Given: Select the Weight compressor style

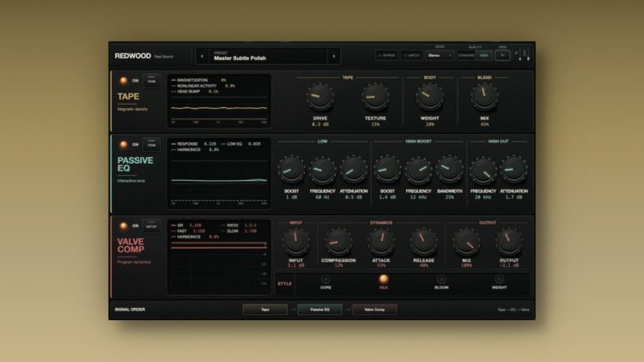Looking at the screenshot, I should (499, 282).
